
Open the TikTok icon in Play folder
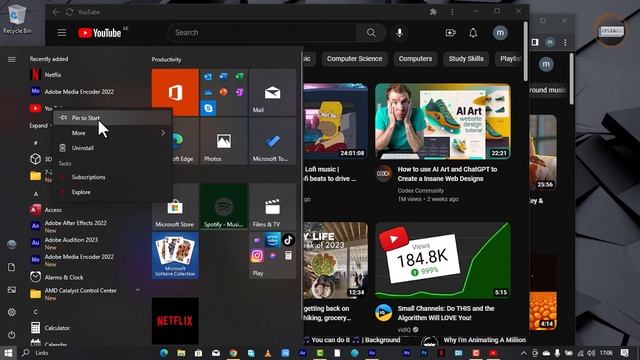[288, 240]
